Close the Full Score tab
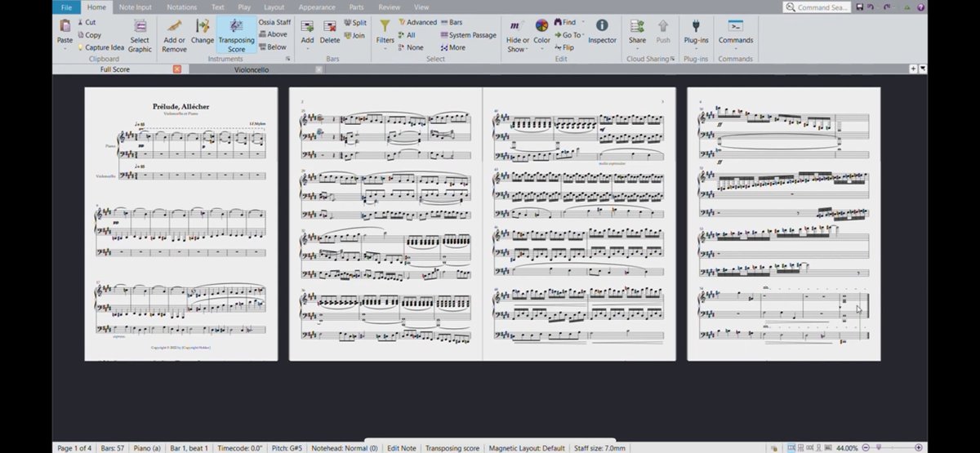980x453 pixels. click(x=177, y=69)
